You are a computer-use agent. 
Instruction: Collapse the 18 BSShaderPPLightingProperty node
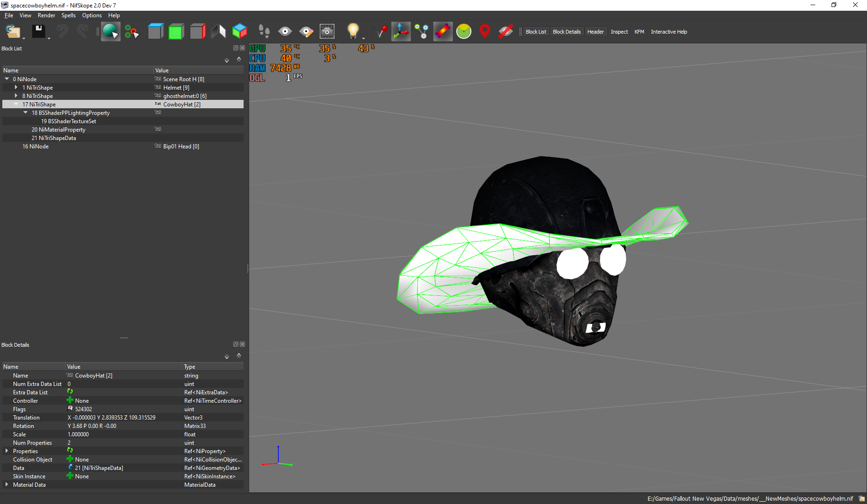(x=25, y=112)
